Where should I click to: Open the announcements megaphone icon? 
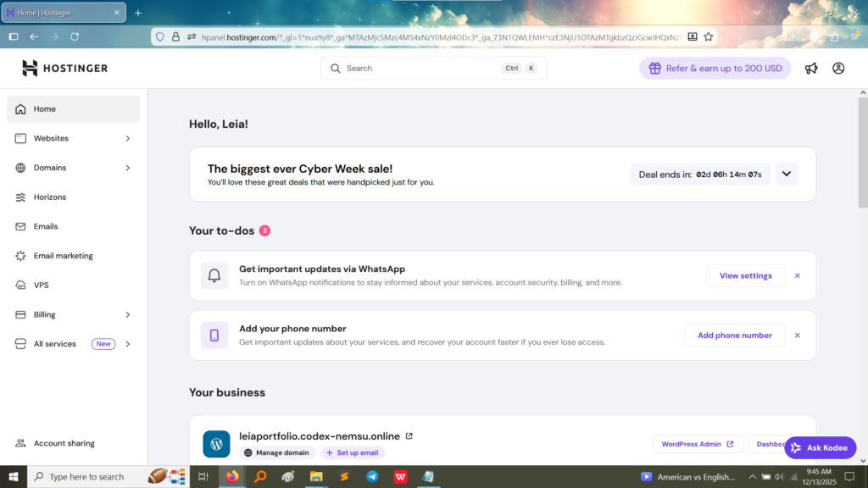click(x=811, y=69)
